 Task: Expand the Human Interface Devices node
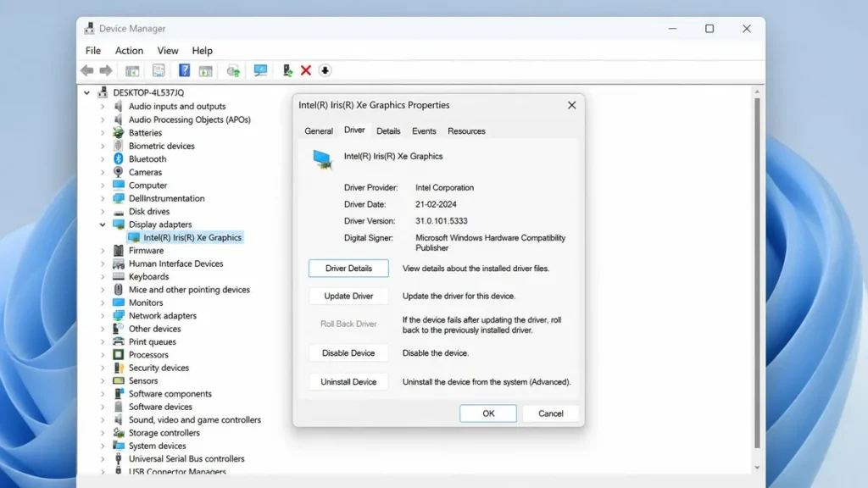click(x=103, y=264)
